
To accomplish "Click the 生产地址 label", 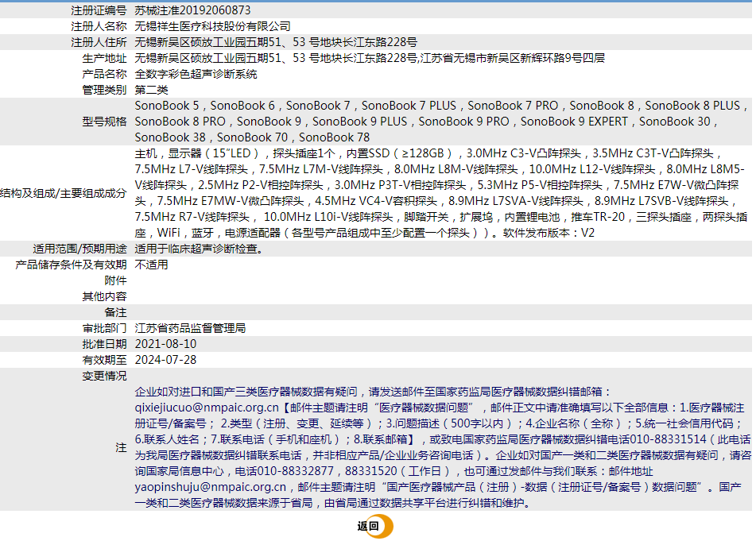I will [105, 58].
